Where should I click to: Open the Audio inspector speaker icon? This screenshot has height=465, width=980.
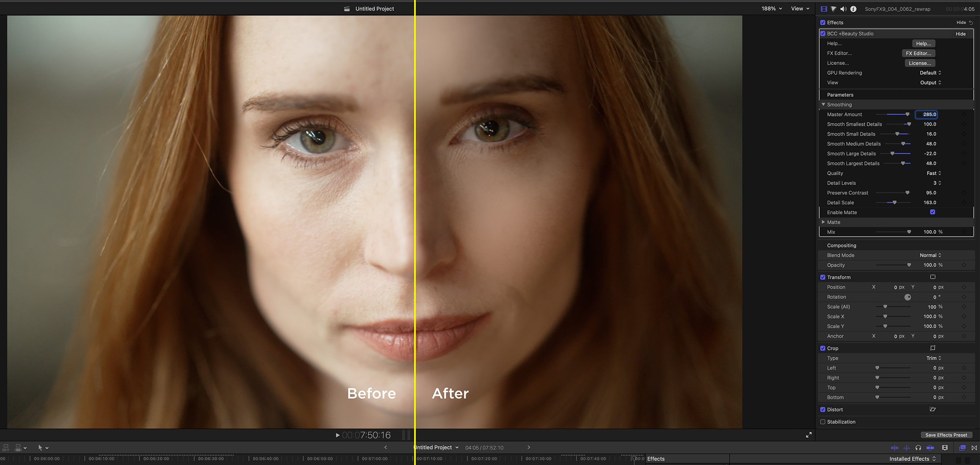click(x=843, y=9)
